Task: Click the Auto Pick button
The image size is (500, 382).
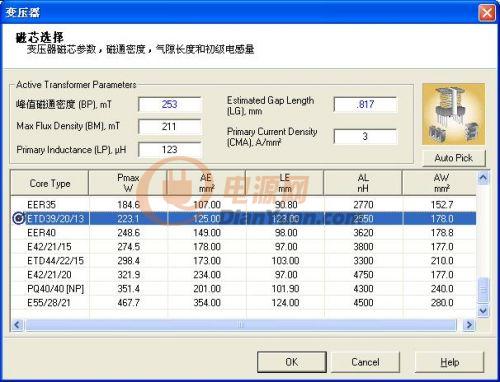Action: [454, 158]
